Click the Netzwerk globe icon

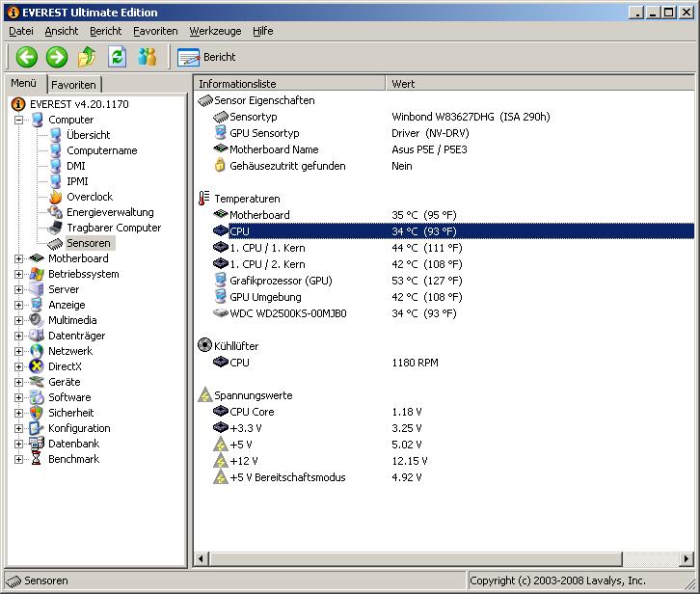[x=37, y=351]
